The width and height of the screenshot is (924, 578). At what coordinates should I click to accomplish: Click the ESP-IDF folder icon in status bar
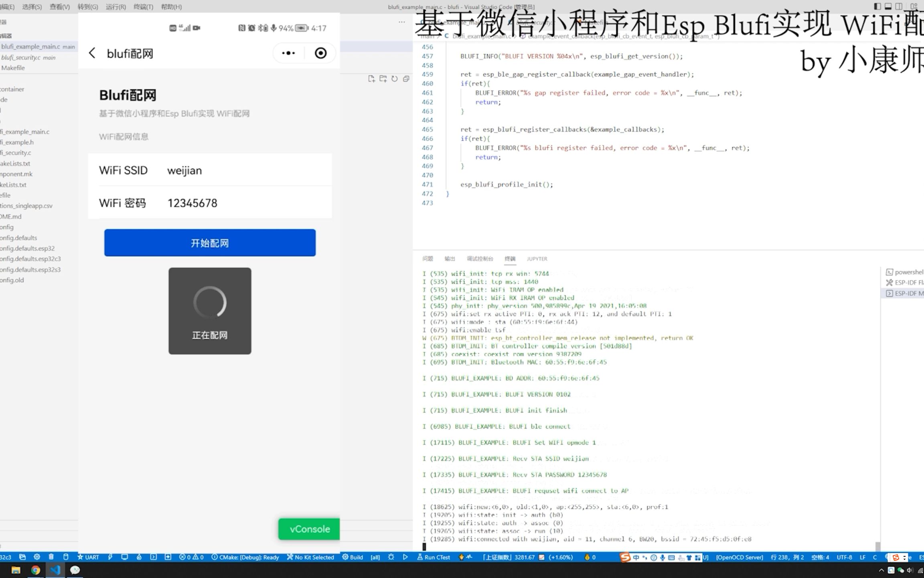[x=22, y=557]
